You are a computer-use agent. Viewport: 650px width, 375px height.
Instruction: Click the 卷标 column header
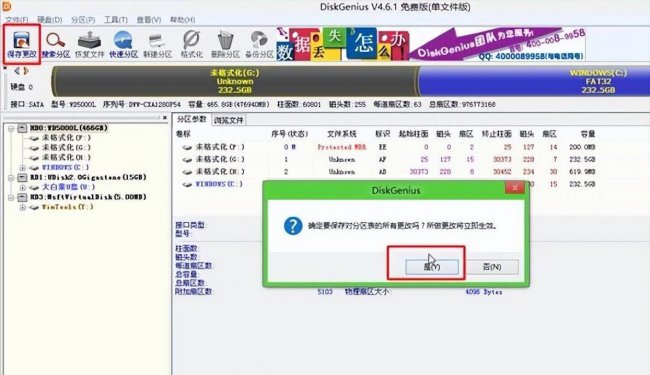coord(183,134)
